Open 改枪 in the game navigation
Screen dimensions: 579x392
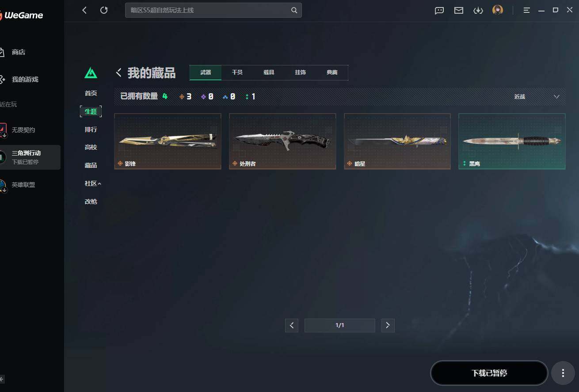91,202
